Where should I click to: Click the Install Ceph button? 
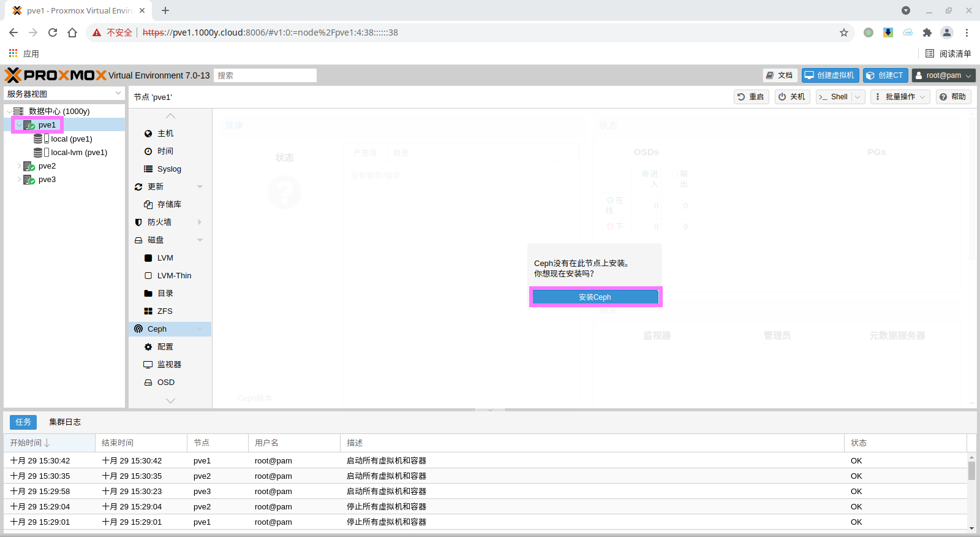point(595,297)
